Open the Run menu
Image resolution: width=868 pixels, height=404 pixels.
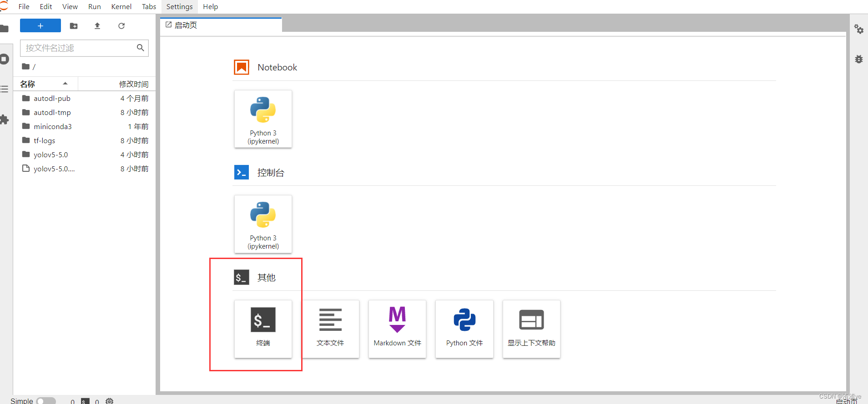[x=95, y=6]
